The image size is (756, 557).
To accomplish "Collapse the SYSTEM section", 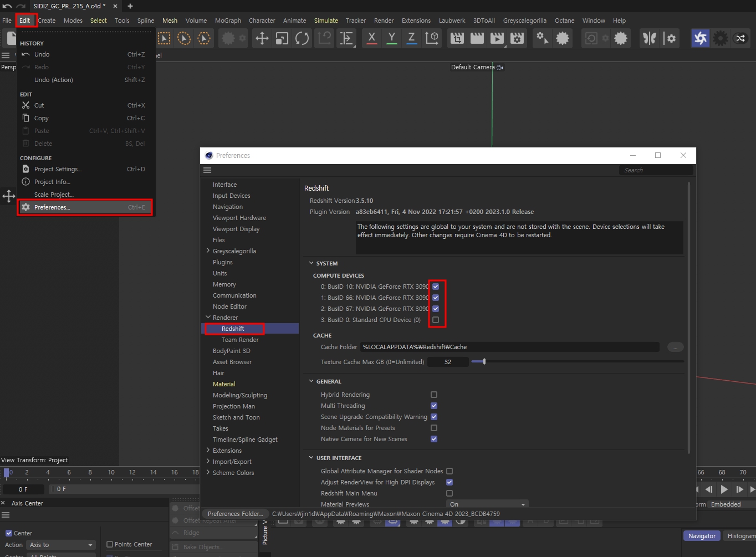I will point(311,263).
